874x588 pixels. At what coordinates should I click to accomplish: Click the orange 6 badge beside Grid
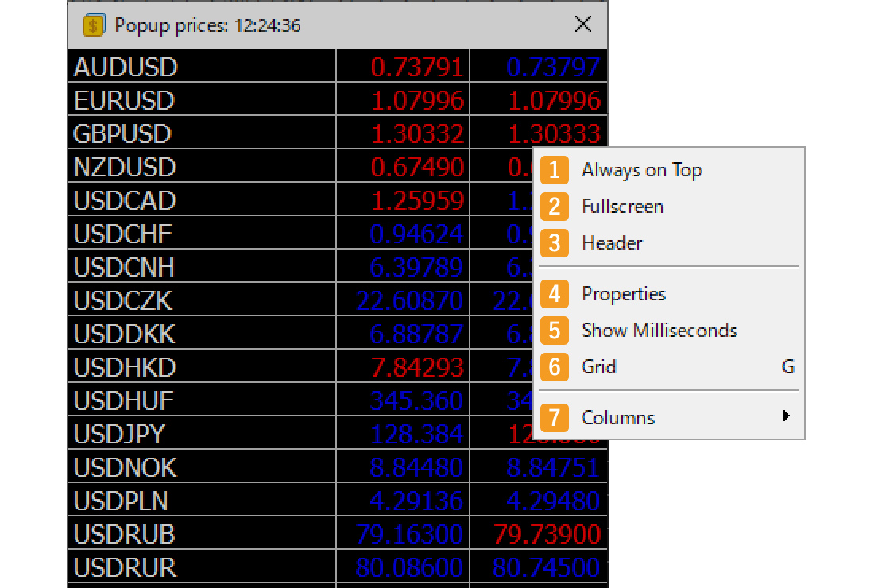point(554,367)
